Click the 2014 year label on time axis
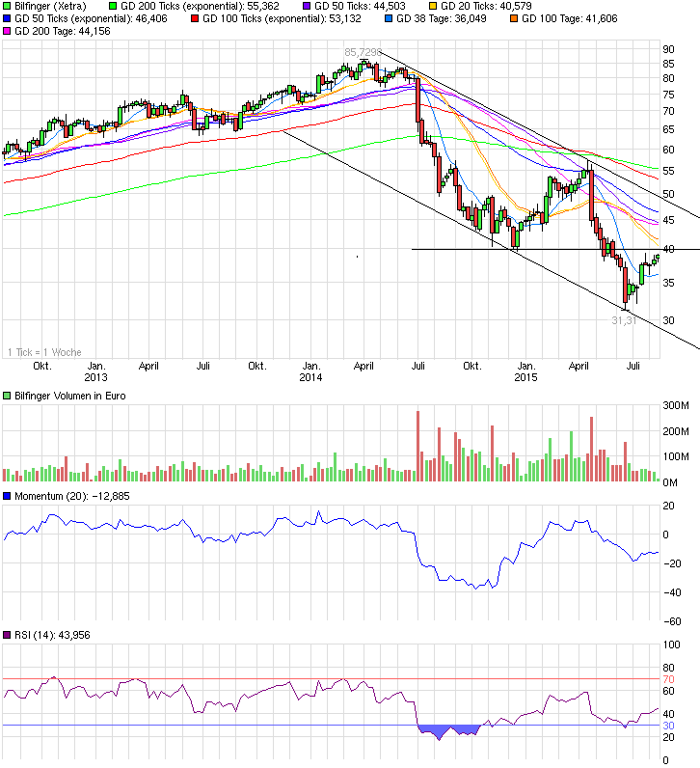Image resolution: width=700 pixels, height=768 pixels. click(x=310, y=377)
